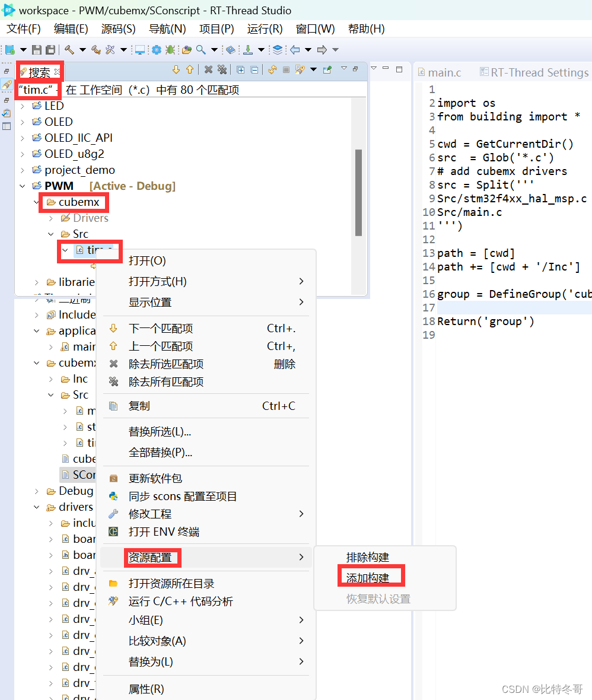Image resolution: width=592 pixels, height=700 pixels.
Task: Click the Show Next Match down-arrow icon
Action: (176, 69)
